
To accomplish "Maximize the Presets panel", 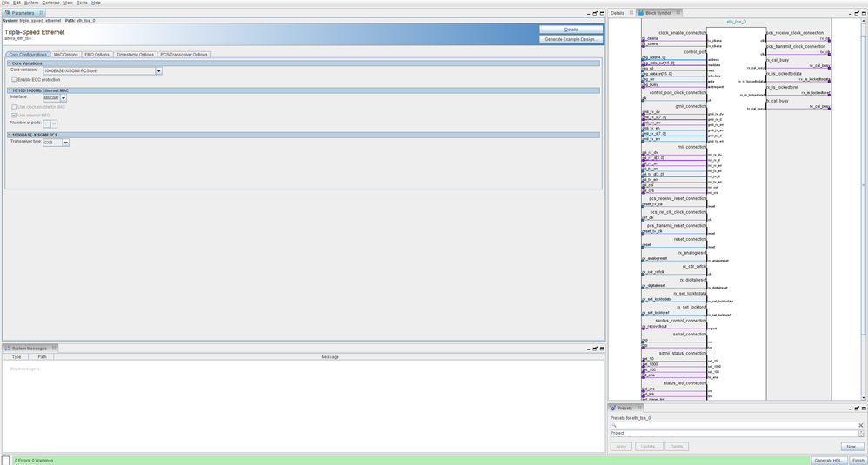I will point(864,409).
